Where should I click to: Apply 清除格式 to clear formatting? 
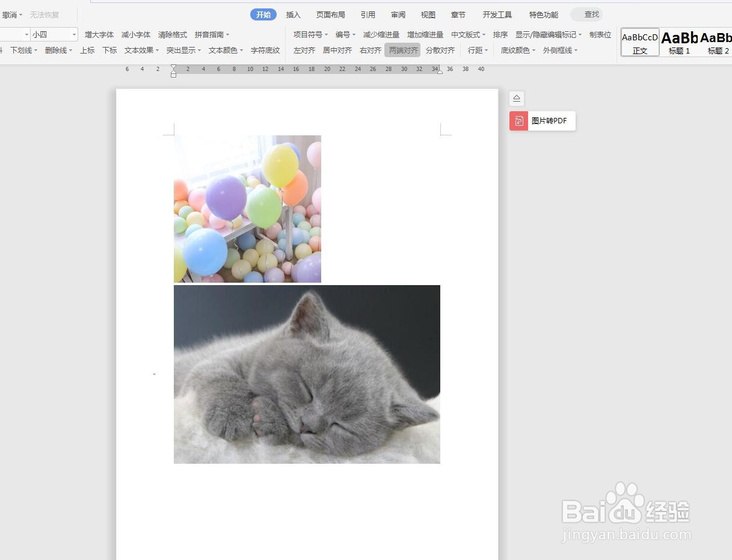tap(173, 34)
